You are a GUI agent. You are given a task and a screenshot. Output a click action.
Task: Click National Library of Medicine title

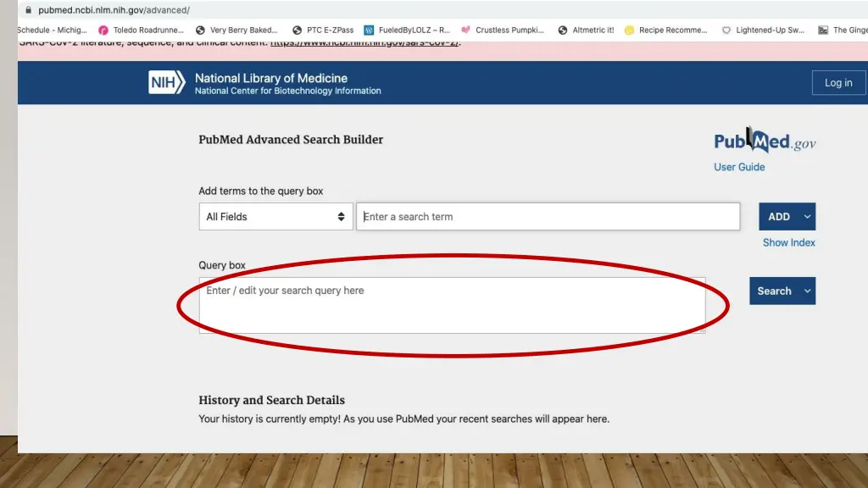pos(271,78)
